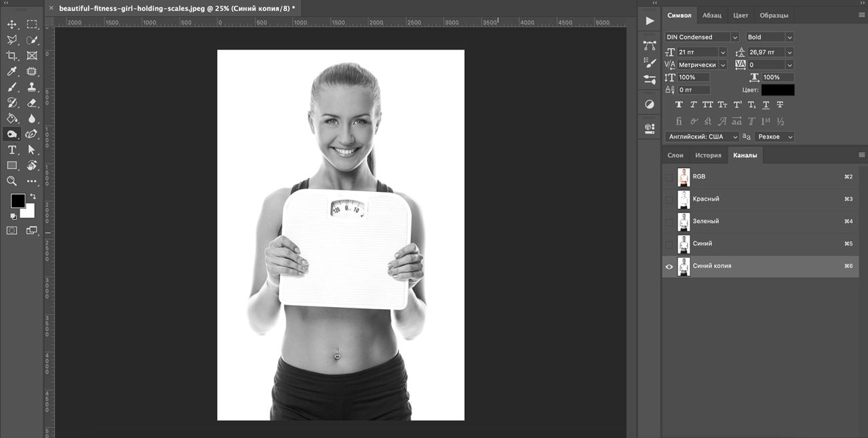
Task: Change the screen mode
Action: tap(32, 231)
